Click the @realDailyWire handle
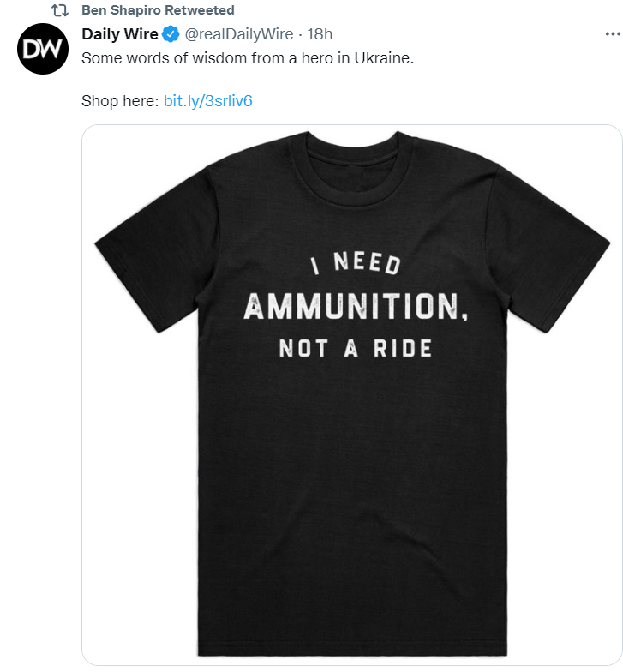 tap(238, 34)
